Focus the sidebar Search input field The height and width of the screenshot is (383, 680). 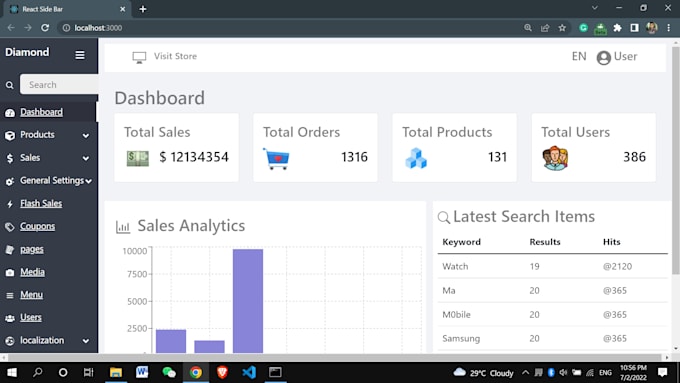59,85
